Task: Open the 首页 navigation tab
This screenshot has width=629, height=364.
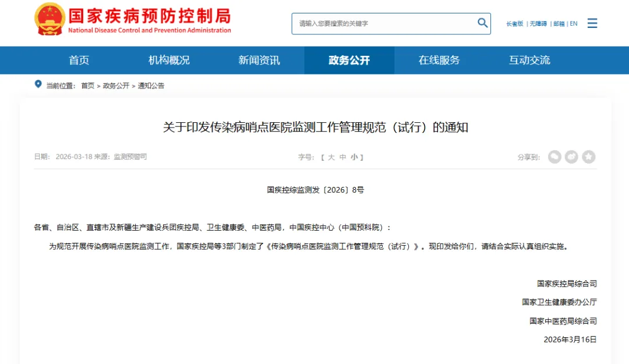Action: [79, 60]
